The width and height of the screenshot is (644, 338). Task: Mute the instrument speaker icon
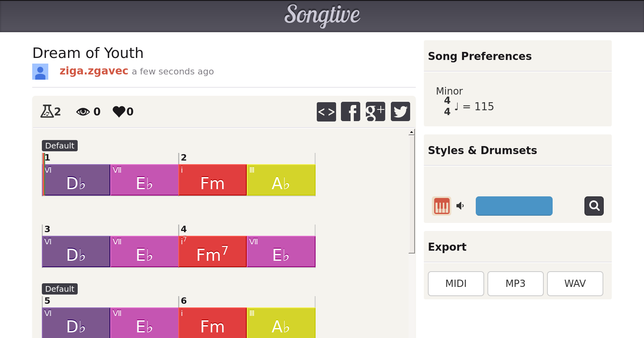460,206
